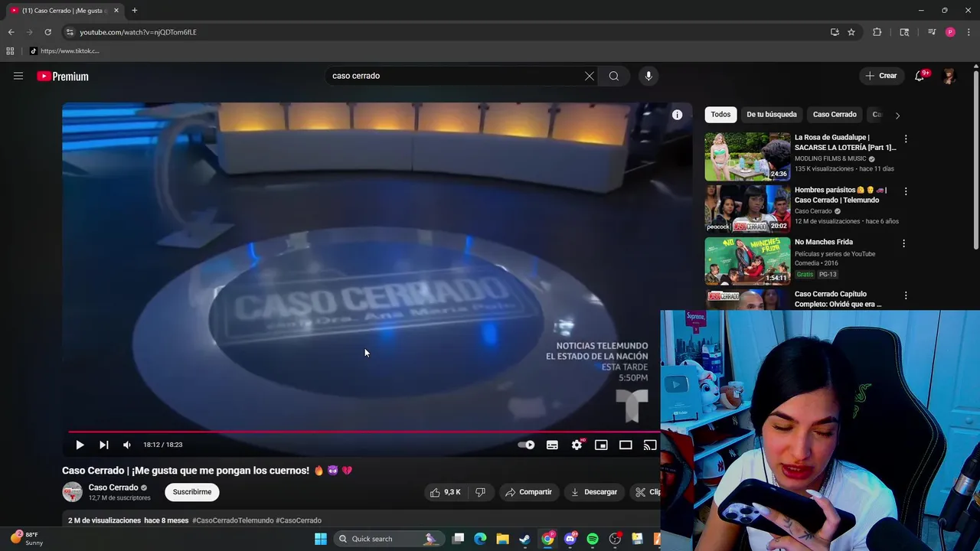Open a new browser tab

pyautogui.click(x=135, y=11)
